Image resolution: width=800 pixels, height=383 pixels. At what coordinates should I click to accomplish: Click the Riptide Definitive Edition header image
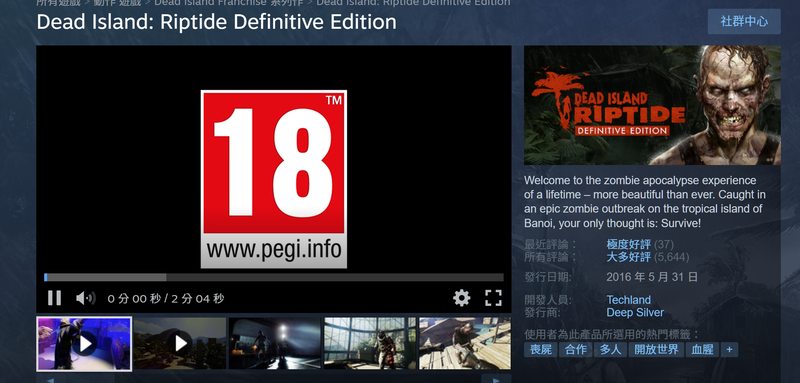(x=652, y=105)
